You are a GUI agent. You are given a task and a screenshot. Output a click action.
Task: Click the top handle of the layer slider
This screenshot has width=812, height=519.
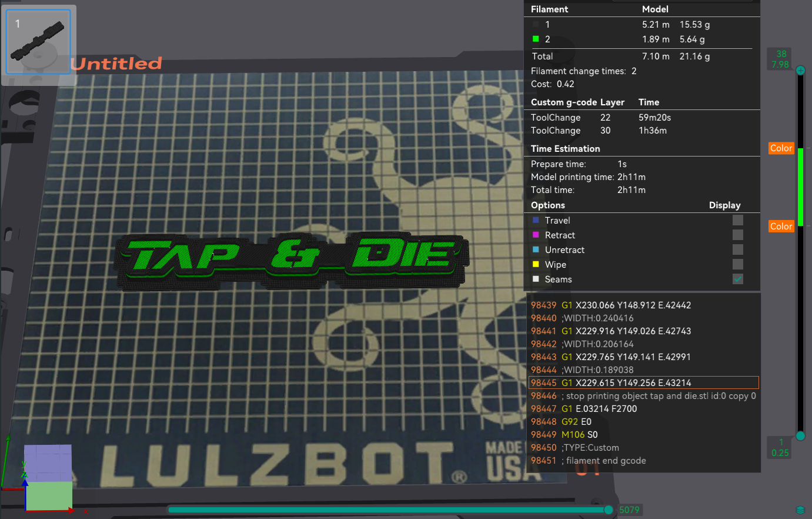pyautogui.click(x=800, y=70)
